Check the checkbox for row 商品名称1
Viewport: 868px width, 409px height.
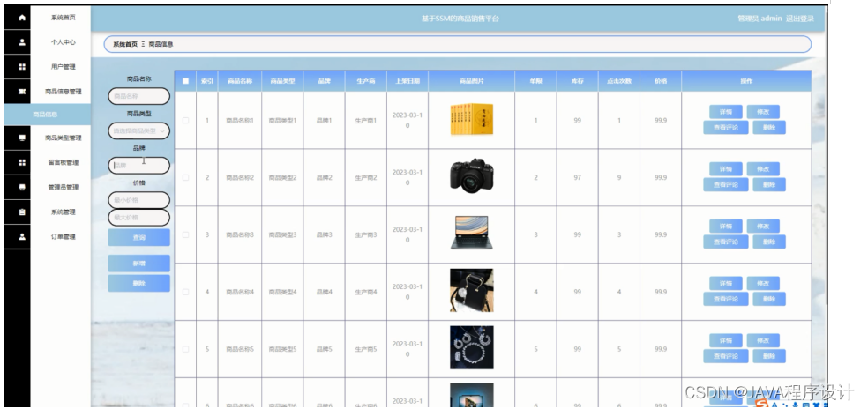(185, 120)
